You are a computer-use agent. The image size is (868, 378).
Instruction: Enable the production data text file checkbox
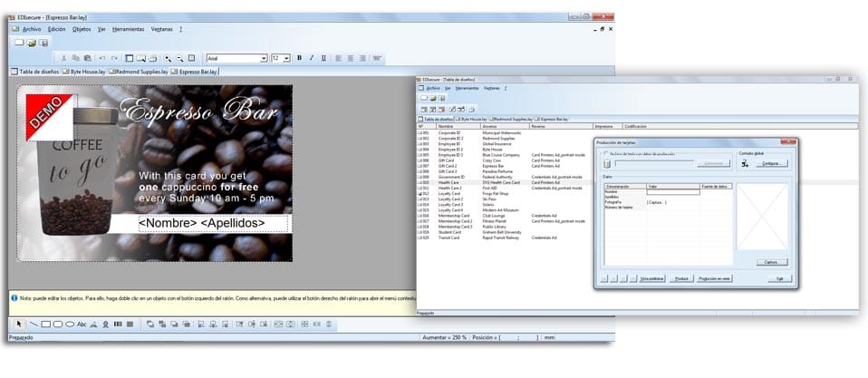click(x=607, y=153)
